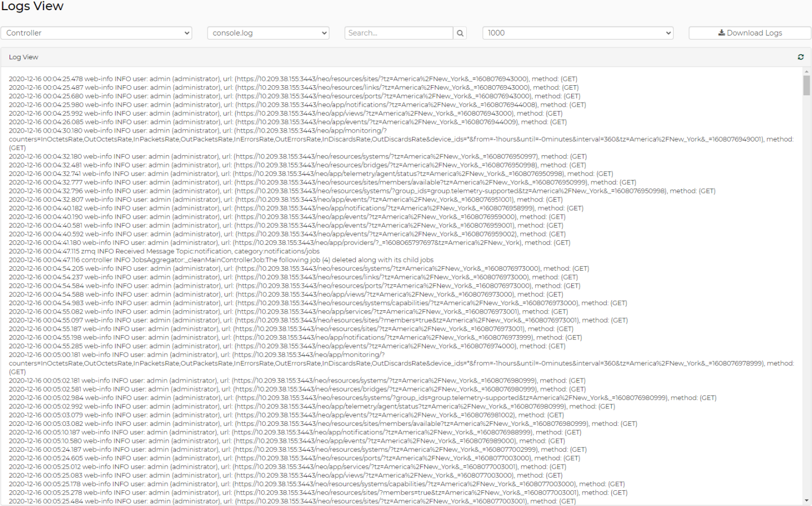Focus the Search input field
Viewport: 812px width, 506px height.
click(399, 33)
